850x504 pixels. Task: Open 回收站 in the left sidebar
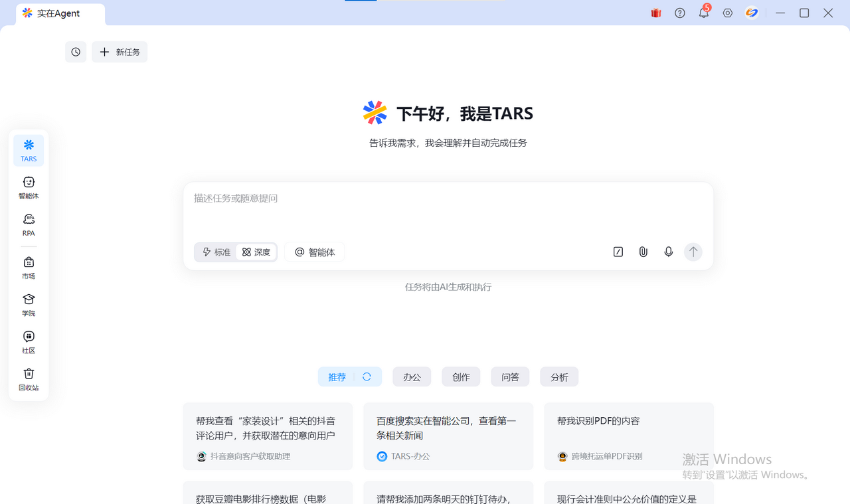coord(29,379)
